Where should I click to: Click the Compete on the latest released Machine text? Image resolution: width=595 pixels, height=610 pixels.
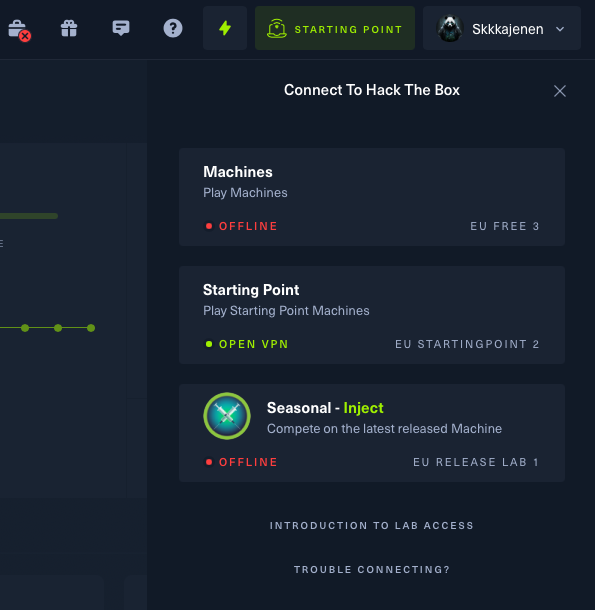click(x=384, y=429)
